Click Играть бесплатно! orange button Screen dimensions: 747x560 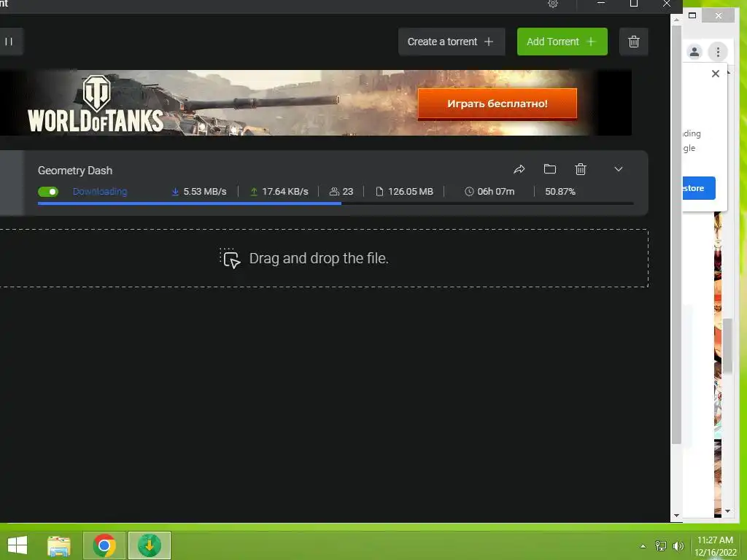pyautogui.click(x=497, y=104)
